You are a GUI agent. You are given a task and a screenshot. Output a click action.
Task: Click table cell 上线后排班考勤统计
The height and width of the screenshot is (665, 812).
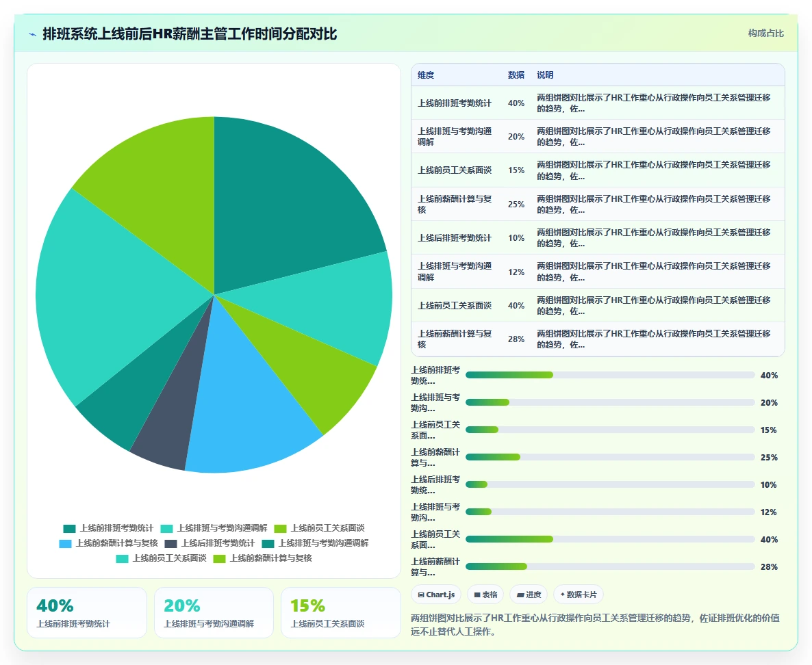click(x=455, y=238)
